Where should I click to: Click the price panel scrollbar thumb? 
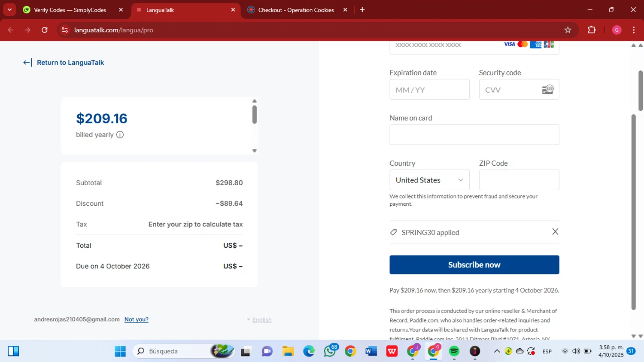[255, 114]
